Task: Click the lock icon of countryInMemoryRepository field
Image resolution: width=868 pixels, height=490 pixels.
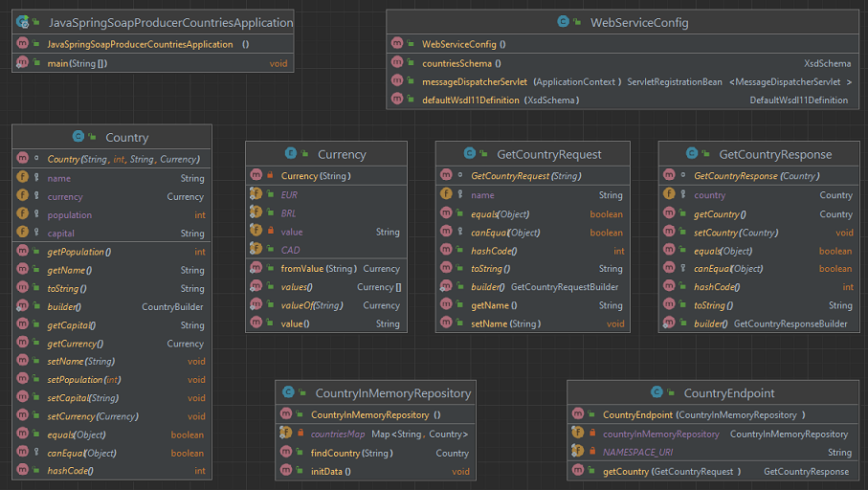Action: [592, 433]
